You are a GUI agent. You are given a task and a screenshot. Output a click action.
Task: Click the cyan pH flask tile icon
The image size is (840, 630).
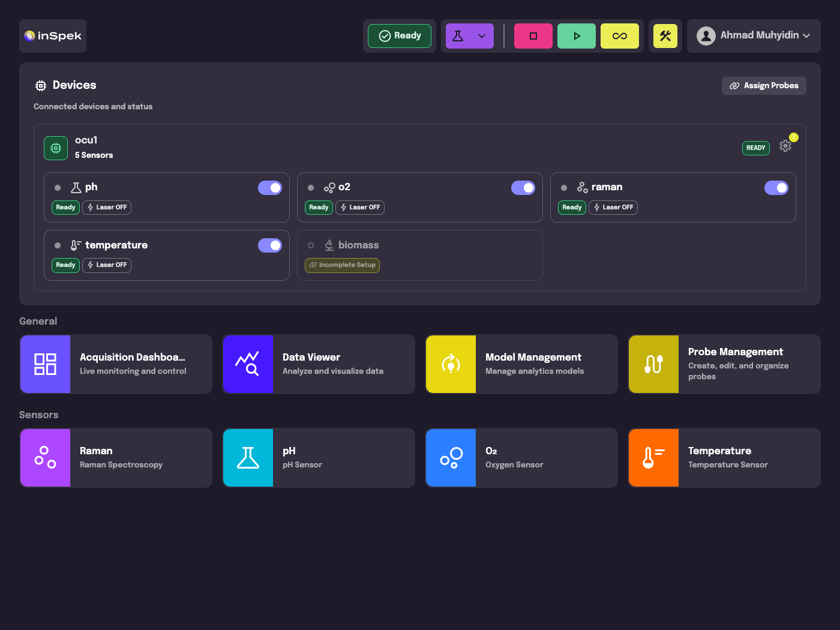(248, 458)
